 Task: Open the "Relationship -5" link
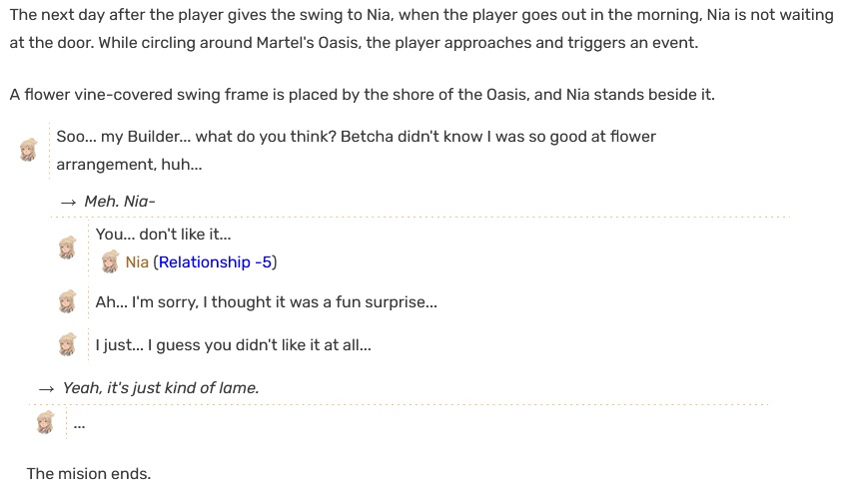point(215,262)
